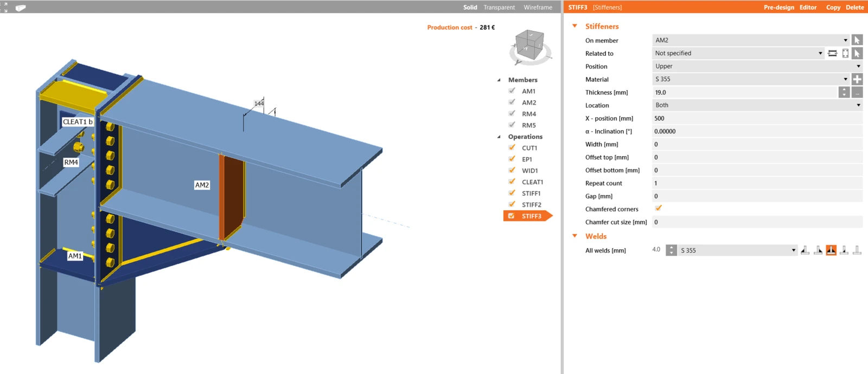The height and width of the screenshot is (374, 868).
Task: Collapse the Members tree group
Action: pos(499,80)
